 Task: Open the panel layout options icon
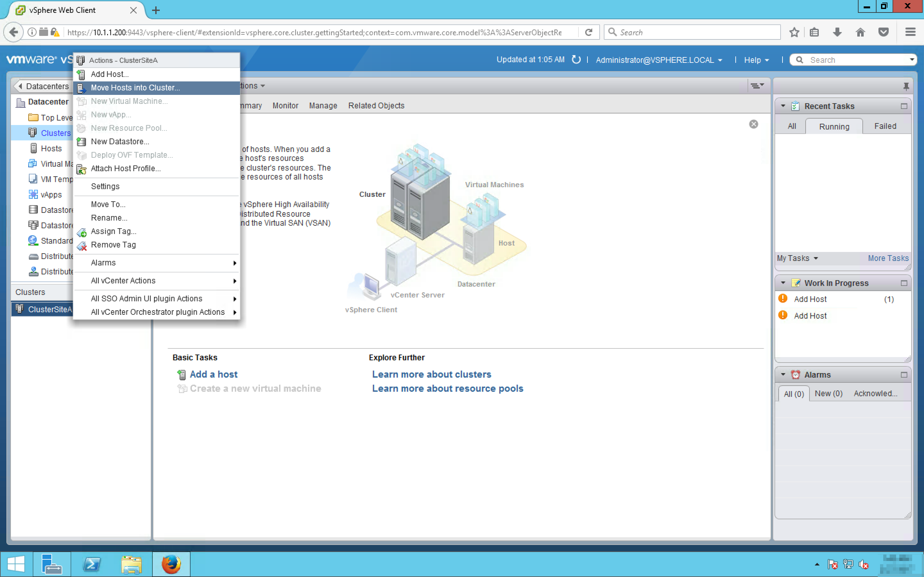pos(757,86)
